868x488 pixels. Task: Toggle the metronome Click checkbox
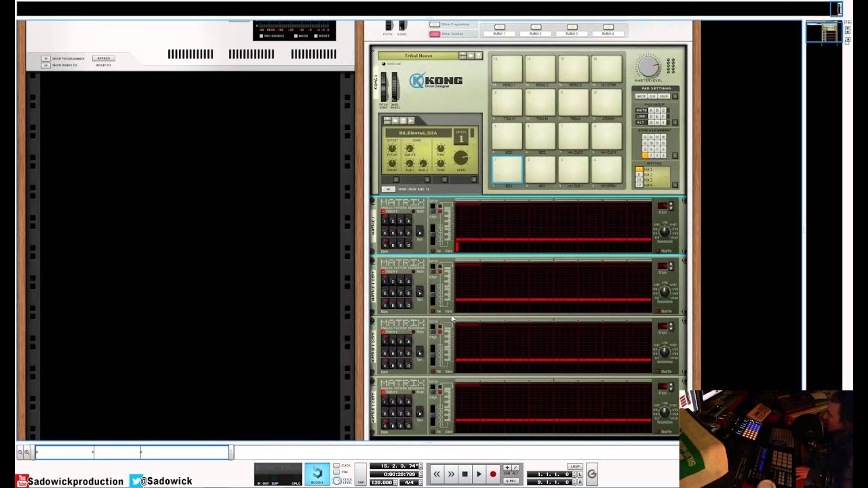coord(336,466)
